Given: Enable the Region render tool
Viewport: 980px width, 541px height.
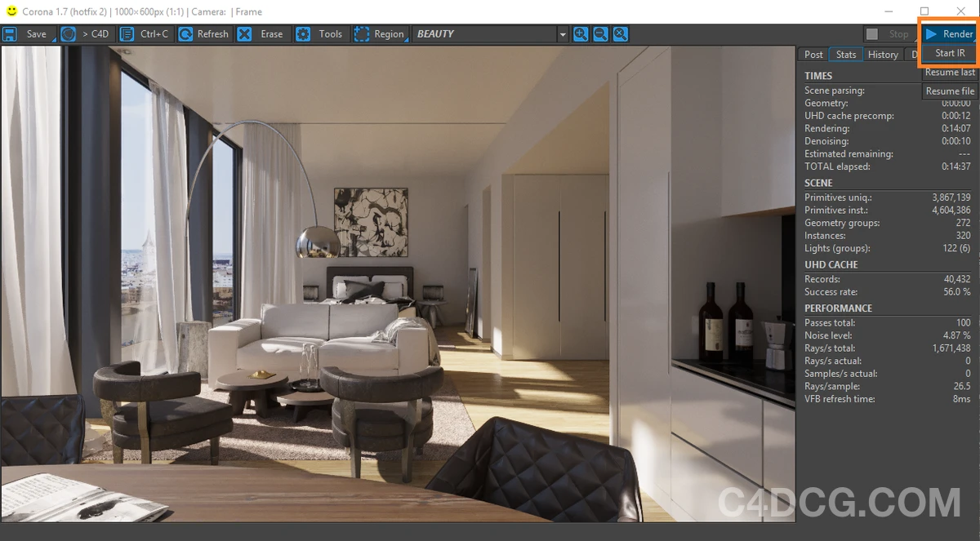Looking at the screenshot, I should click(379, 34).
